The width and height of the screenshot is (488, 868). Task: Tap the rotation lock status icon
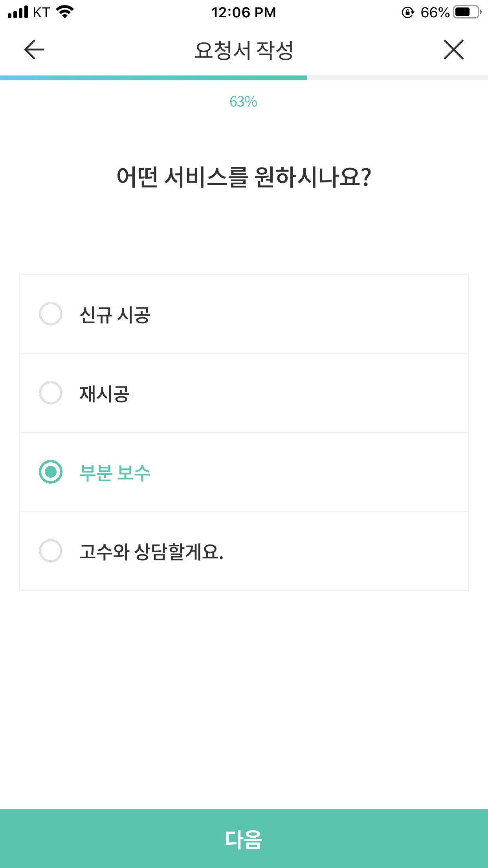pos(408,13)
